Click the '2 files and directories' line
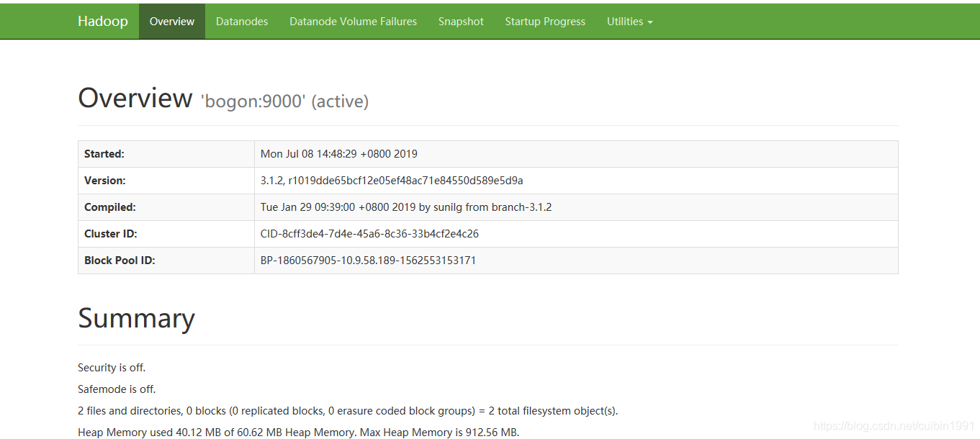980x439 pixels. pyautogui.click(x=348, y=411)
